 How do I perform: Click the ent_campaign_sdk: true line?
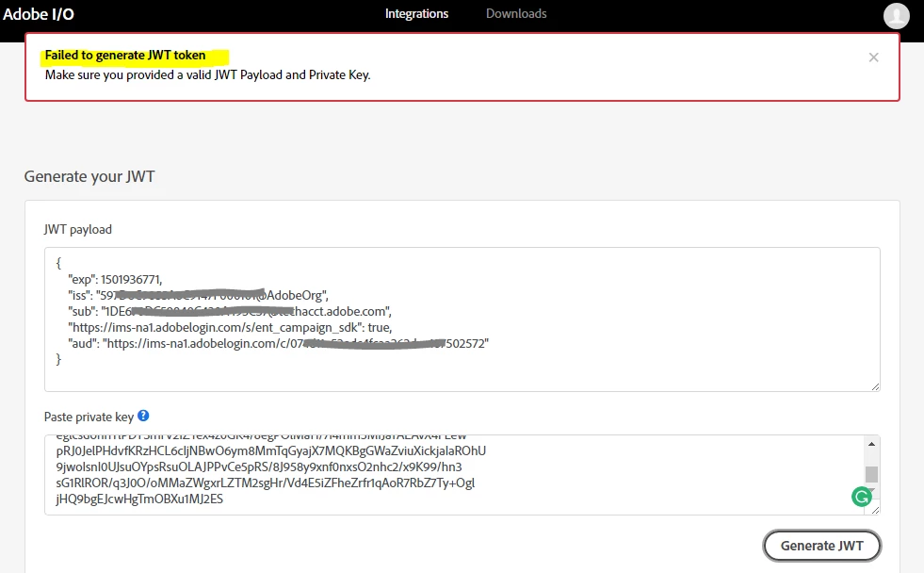pyautogui.click(x=230, y=327)
